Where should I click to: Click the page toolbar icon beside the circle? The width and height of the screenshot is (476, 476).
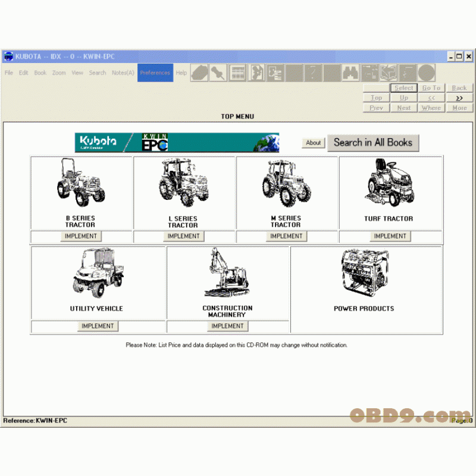coord(408,73)
